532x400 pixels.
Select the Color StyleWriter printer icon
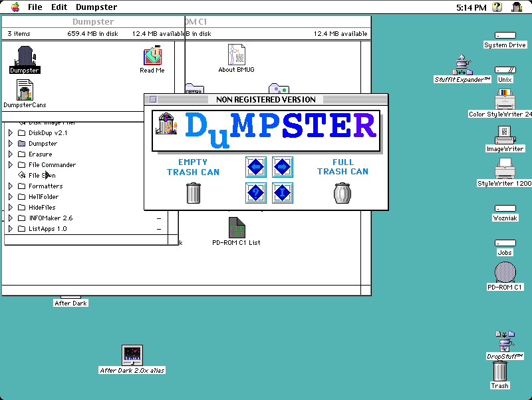point(505,99)
